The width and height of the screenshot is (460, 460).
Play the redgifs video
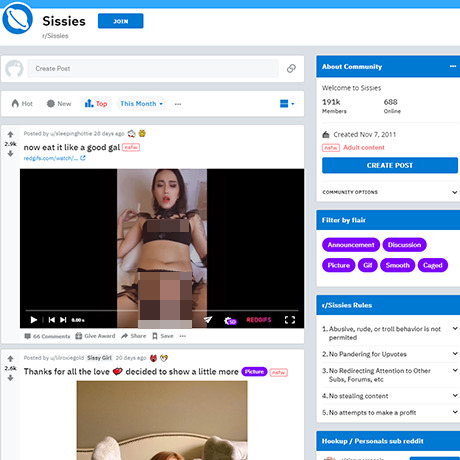click(34, 320)
